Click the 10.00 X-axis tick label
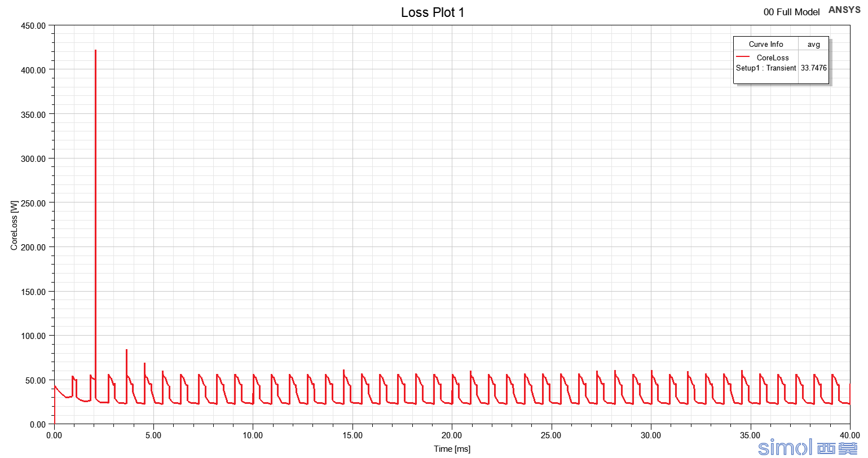The image size is (868, 458). point(253,435)
